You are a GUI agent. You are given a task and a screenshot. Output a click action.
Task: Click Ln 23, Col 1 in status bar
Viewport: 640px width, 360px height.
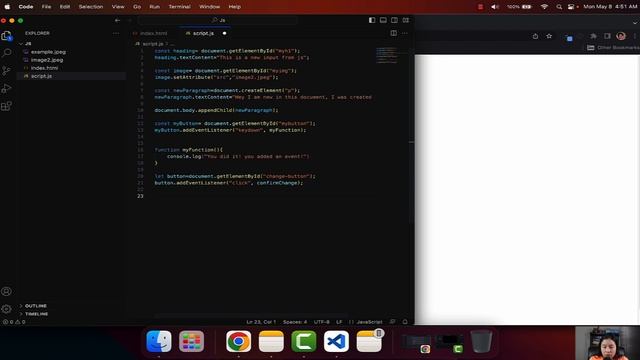261,322
